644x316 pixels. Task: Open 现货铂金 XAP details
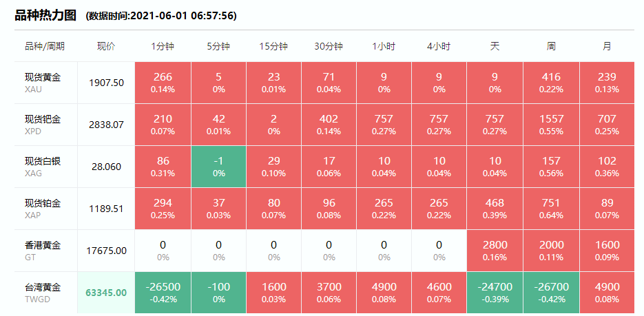click(x=43, y=209)
